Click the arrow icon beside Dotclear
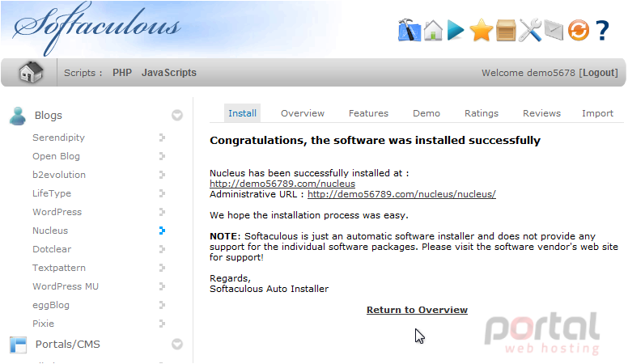628x364 pixels. [162, 249]
